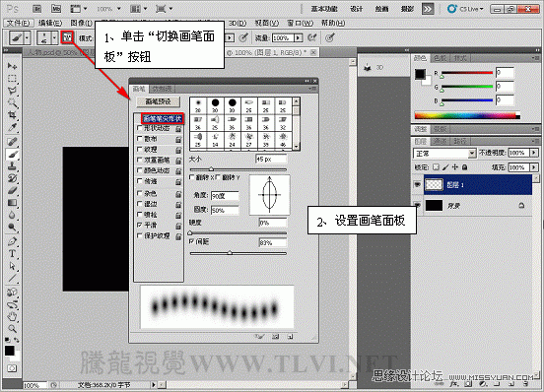Select the Path Selection tool

pyautogui.click(x=12, y=266)
